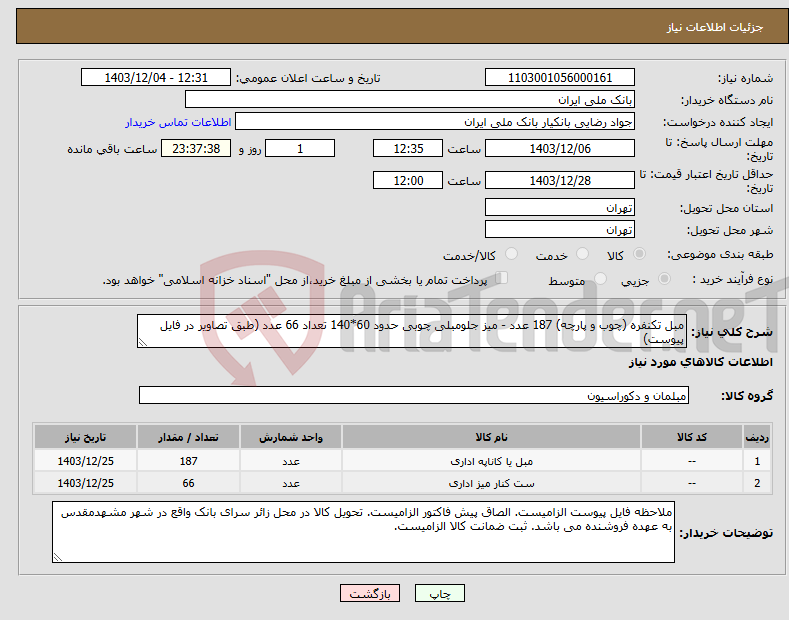This screenshot has width=789, height=620.
Task: Click the بازگشت (back) button
Action: 370,593
